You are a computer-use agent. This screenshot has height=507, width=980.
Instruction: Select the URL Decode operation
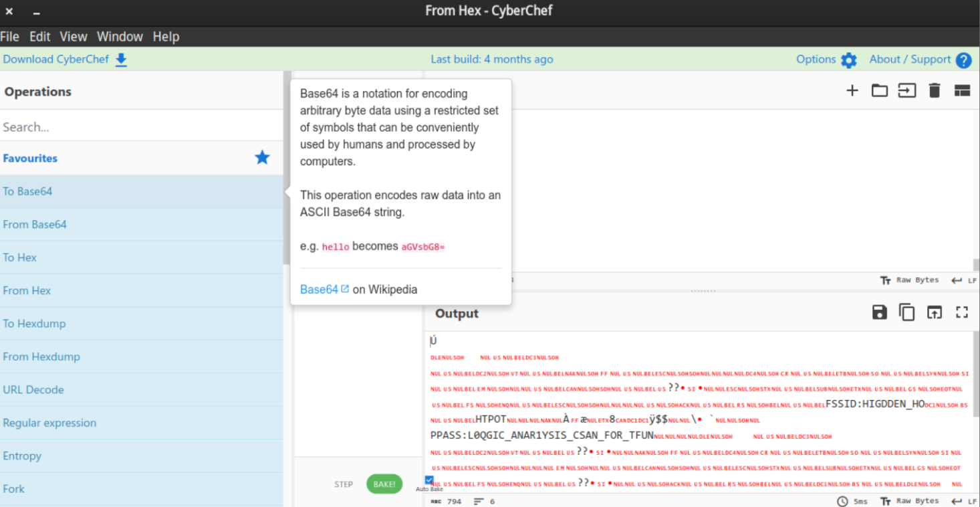tap(142, 389)
